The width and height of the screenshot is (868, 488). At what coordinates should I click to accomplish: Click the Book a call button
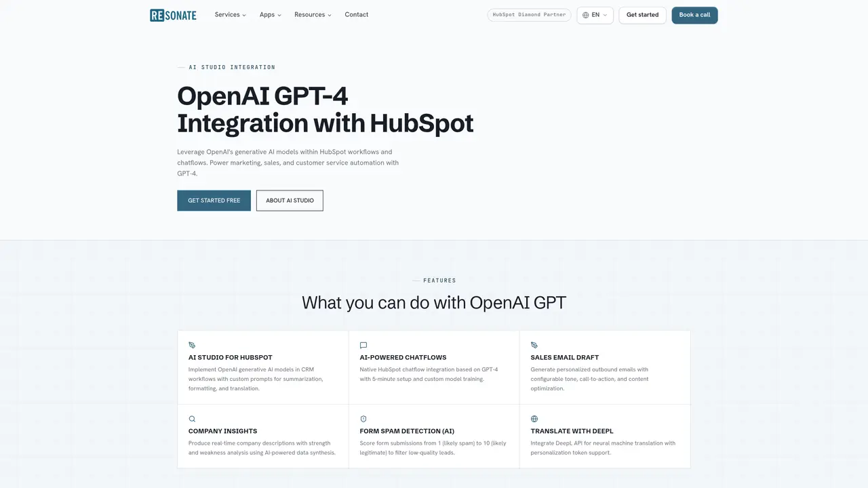coord(694,15)
